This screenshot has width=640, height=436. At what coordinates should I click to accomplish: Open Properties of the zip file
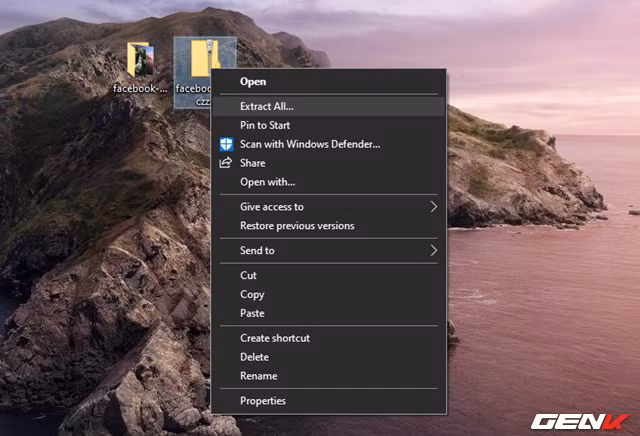point(263,401)
